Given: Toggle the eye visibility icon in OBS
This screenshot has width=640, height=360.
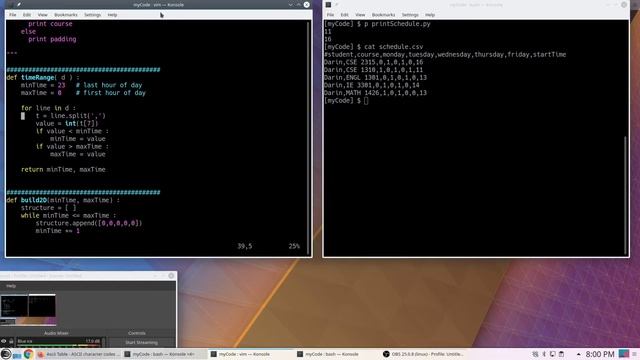Looking at the screenshot, I should (x=4, y=341).
